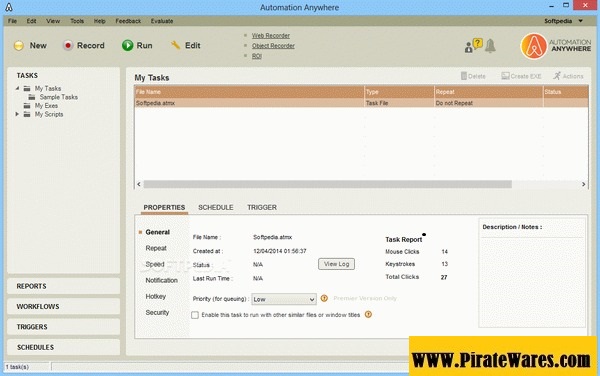The width and height of the screenshot is (600, 376).
Task: Open the Feedback menu
Action: click(128, 21)
